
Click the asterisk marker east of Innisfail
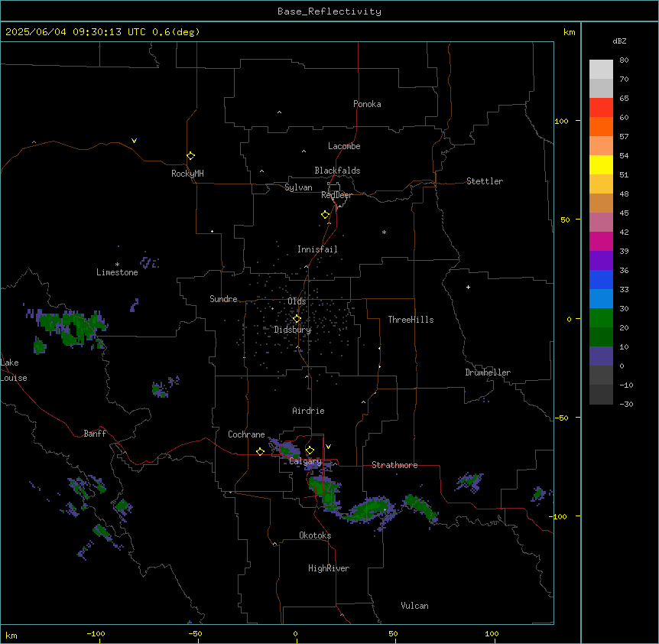pyautogui.click(x=384, y=232)
